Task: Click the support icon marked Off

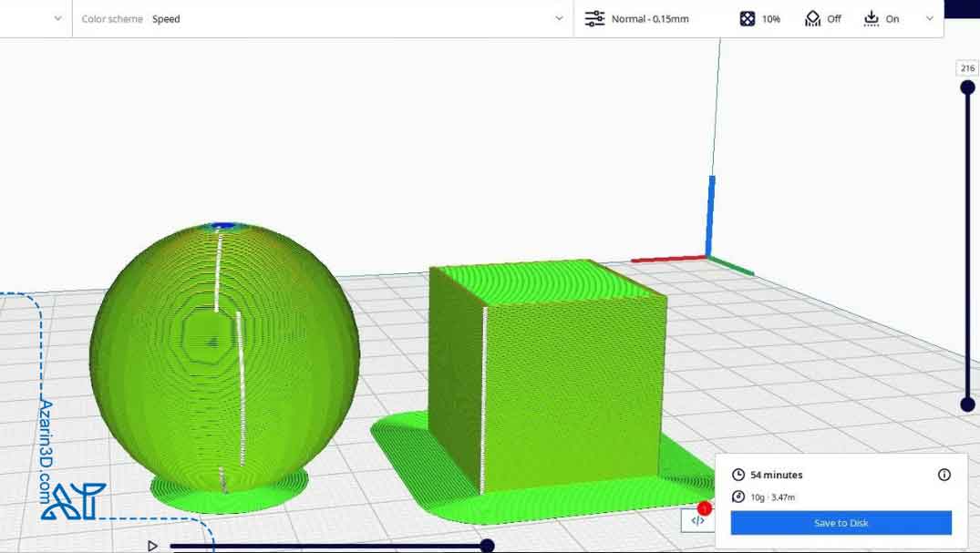Action: (x=812, y=18)
